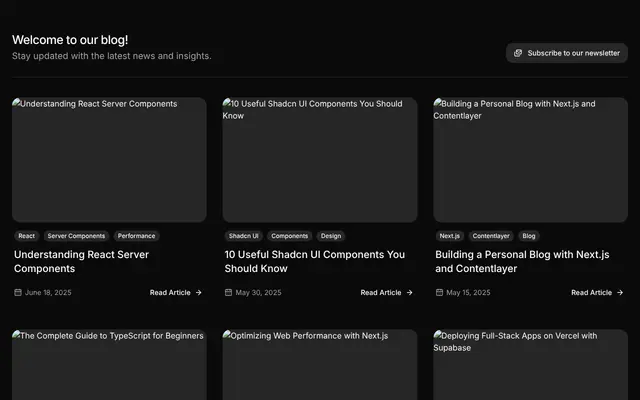Click the calendar icon next to May 15, 2025

point(439,293)
